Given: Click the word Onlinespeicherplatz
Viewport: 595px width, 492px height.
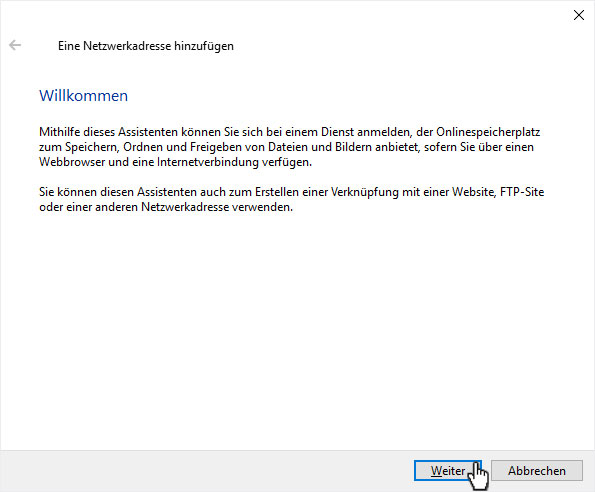Looking at the screenshot, I should pos(488,132).
